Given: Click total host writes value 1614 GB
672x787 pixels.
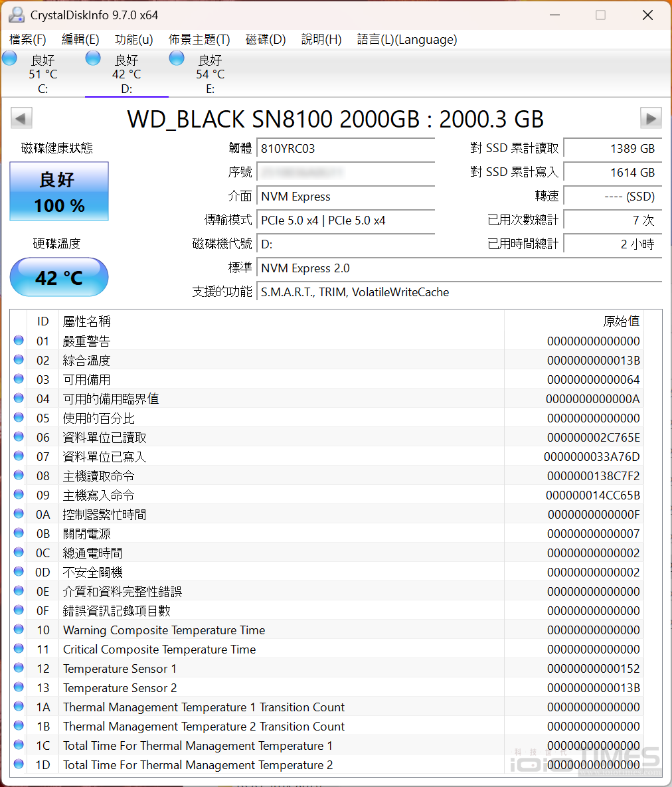Looking at the screenshot, I should click(x=613, y=172).
